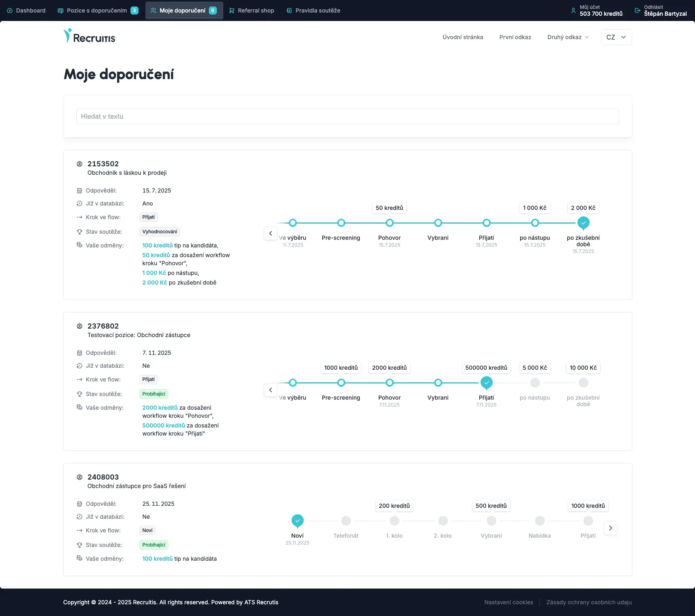Viewport: 695px width, 616px height.
Task: Click the completed Přijatí milestone on position 2376802
Action: click(x=486, y=383)
